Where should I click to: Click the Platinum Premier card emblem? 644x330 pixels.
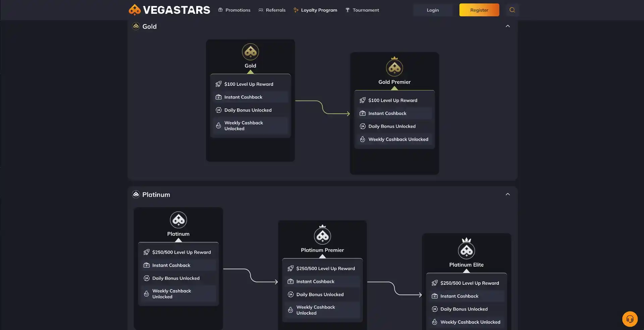[322, 235]
